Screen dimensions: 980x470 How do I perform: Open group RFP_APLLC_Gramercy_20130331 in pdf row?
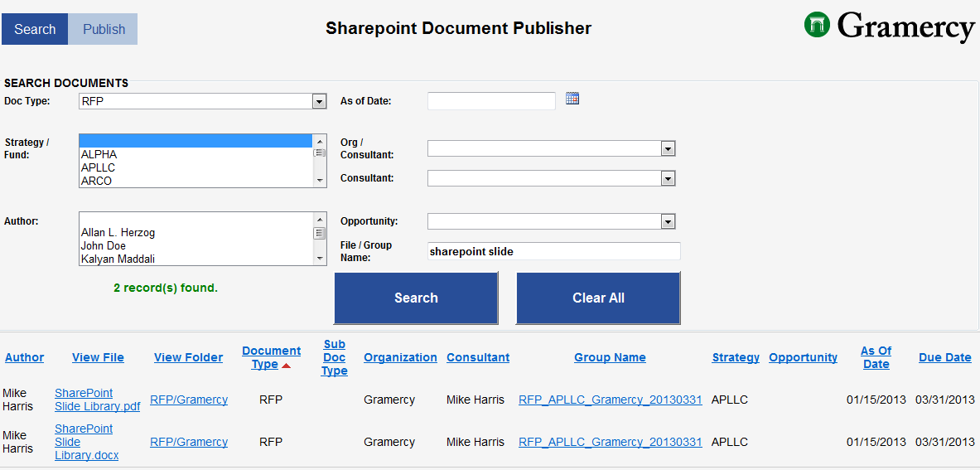click(611, 400)
